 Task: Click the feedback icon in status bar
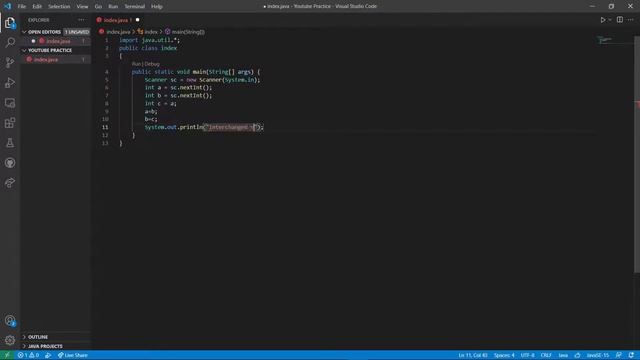click(x=619, y=355)
